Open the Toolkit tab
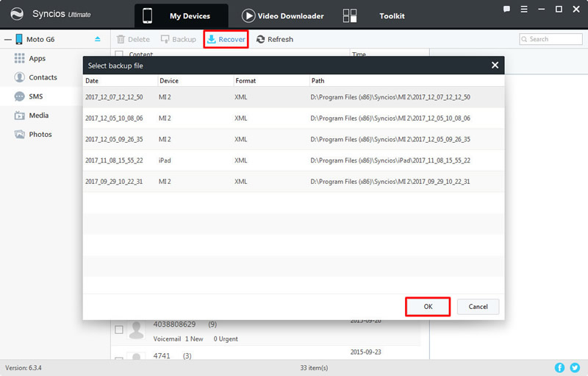This screenshot has height=376, width=588. pos(392,15)
